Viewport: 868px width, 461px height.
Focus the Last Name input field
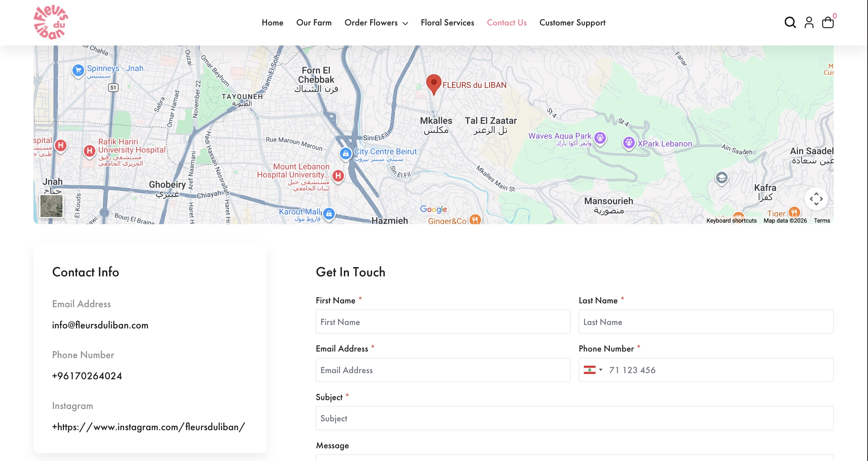706,322
